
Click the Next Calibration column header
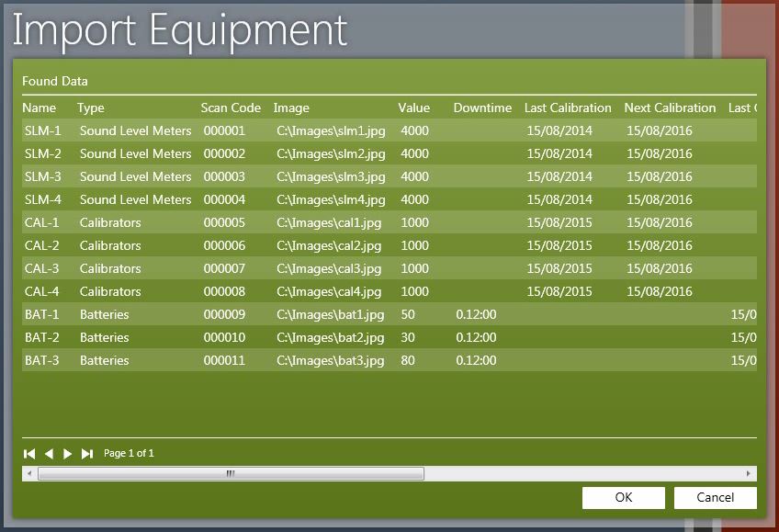(x=670, y=108)
